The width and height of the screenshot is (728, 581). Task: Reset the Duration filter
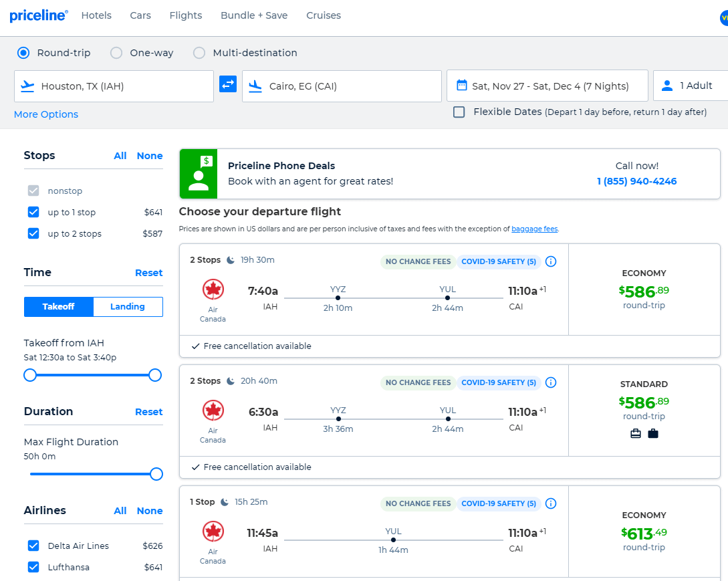(x=148, y=412)
